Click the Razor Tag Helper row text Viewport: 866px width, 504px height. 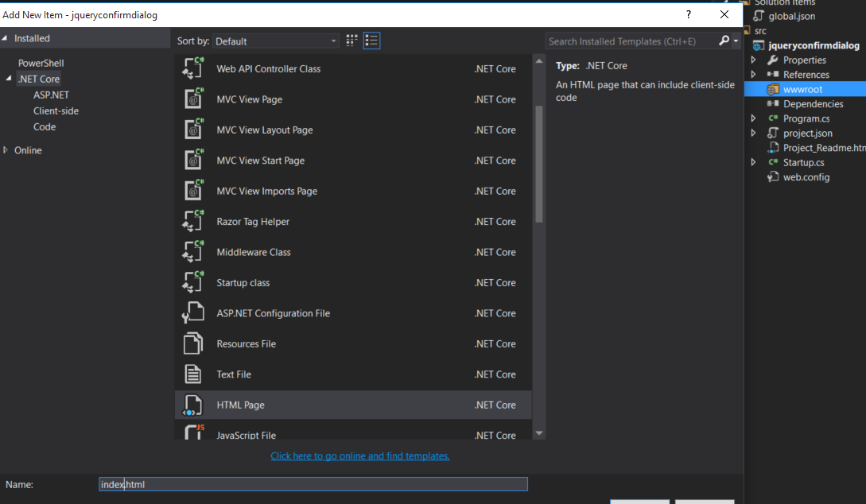pos(253,221)
